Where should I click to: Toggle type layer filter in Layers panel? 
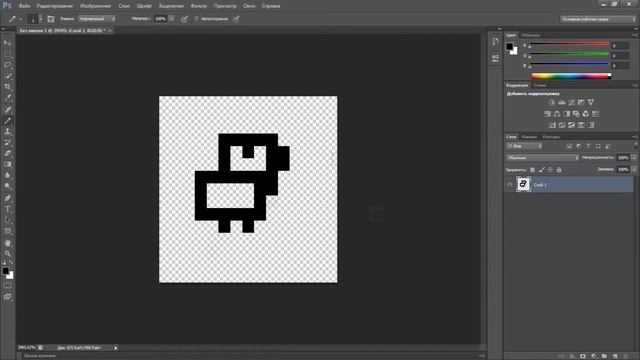pos(588,146)
